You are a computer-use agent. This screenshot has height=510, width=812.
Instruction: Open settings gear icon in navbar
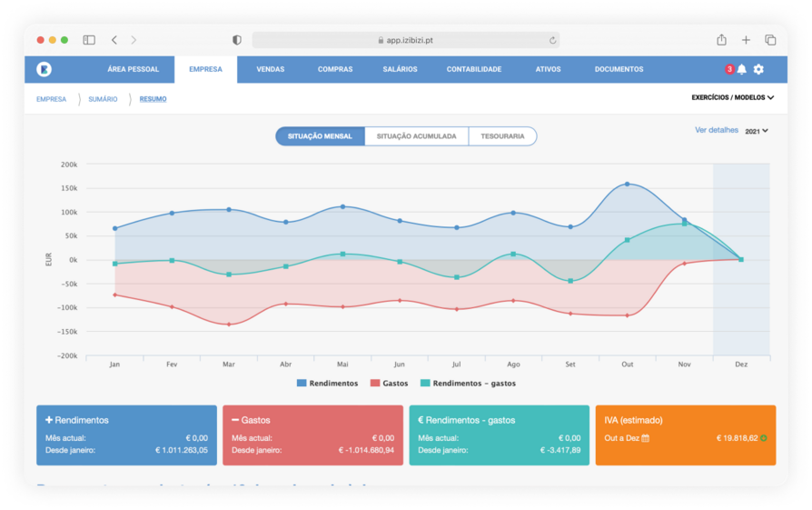[758, 69]
